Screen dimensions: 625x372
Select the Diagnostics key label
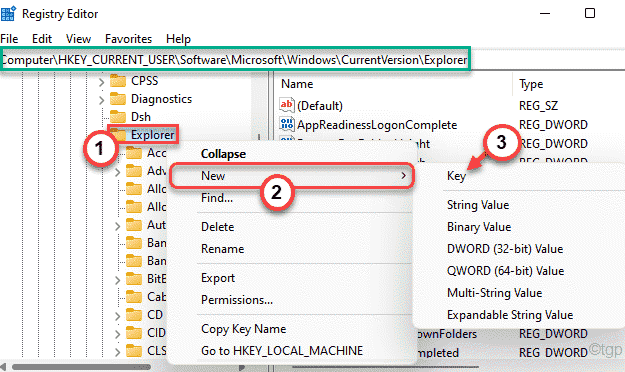click(161, 99)
